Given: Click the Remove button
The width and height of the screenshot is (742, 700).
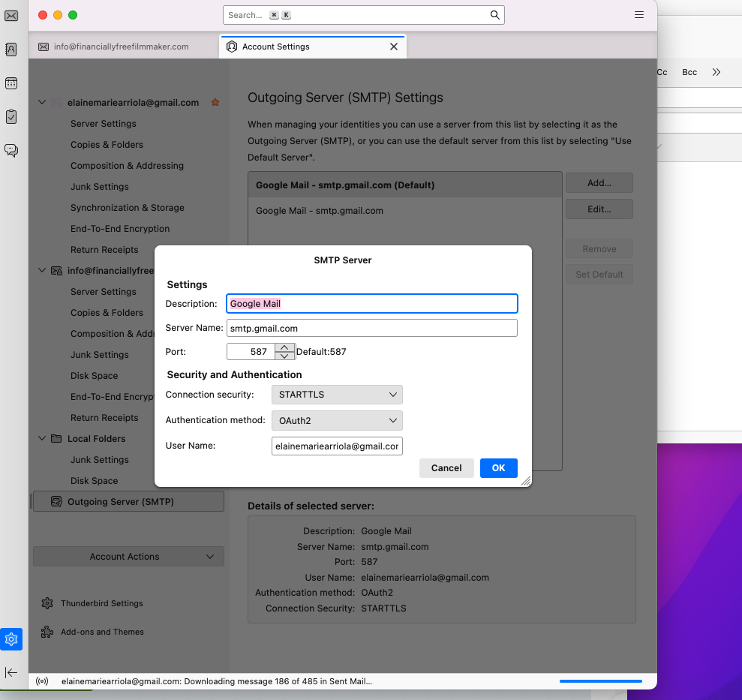Looking at the screenshot, I should pyautogui.click(x=599, y=248).
